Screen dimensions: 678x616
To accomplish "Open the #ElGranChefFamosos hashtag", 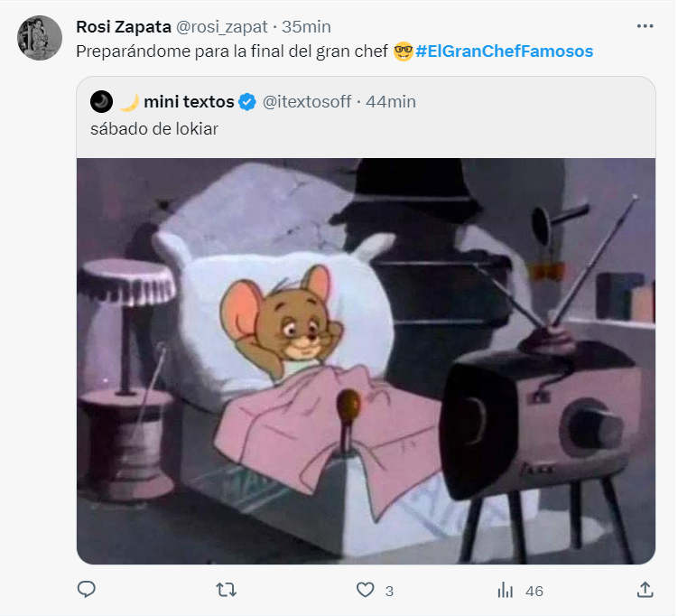I will [504, 51].
